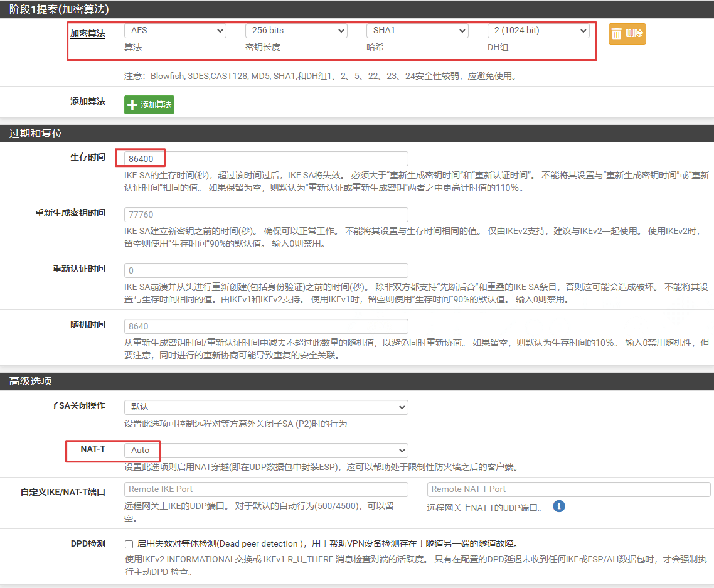Open the 256 bits key length dropdown
Screen dimensions: 714x588
296,30
